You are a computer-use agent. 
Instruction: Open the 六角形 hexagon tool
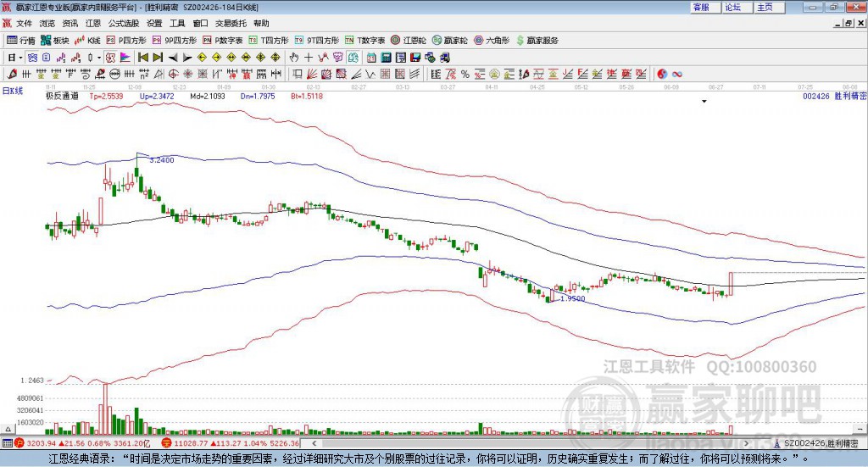pyautogui.click(x=492, y=41)
